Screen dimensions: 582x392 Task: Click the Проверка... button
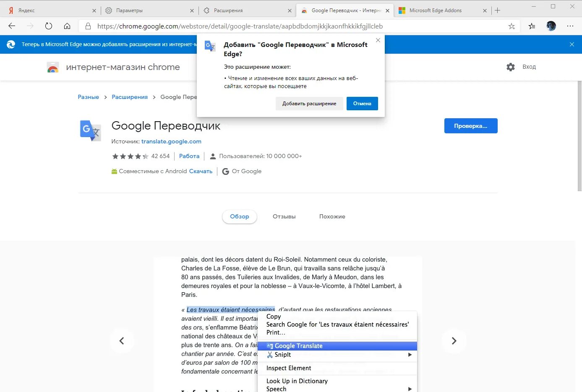coord(471,126)
